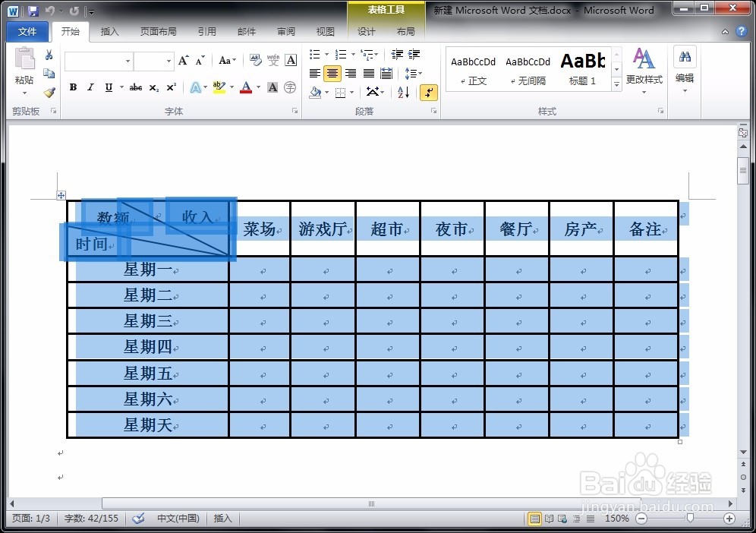This screenshot has width=756, height=533.
Task: Select the Format Painter brush
Action: 49,92
